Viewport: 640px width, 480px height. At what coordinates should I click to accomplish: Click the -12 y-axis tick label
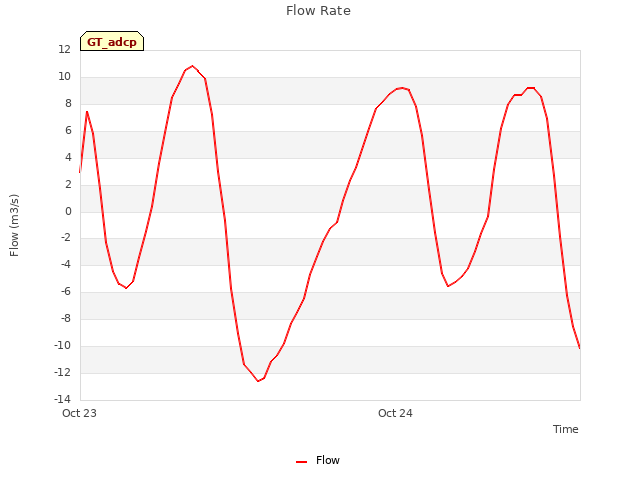[62, 372]
